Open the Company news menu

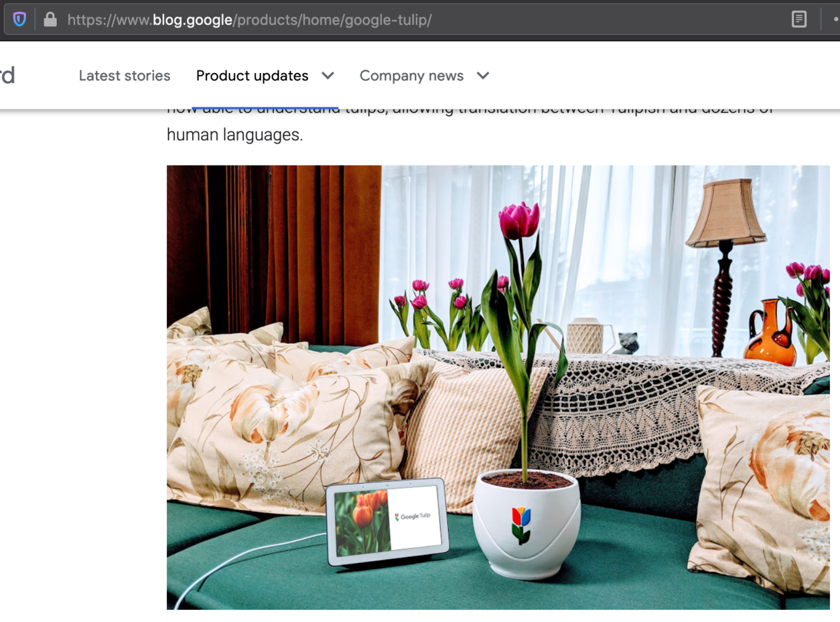click(411, 76)
